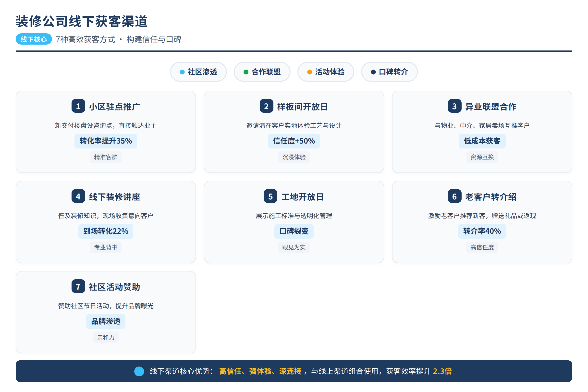The height and width of the screenshot is (392, 588).
Task: Click the number 2 badge icon
Action: click(267, 106)
